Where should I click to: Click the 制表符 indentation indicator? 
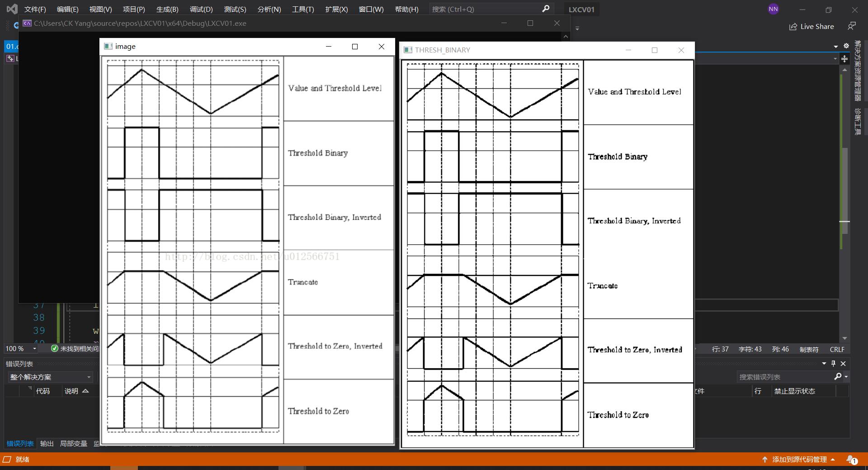point(809,349)
